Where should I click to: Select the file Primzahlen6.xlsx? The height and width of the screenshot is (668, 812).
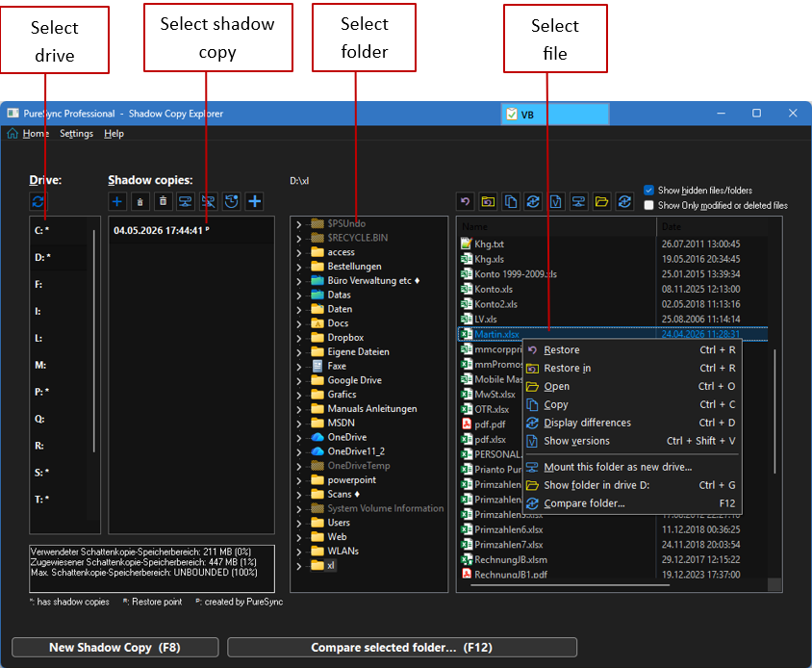point(509,529)
